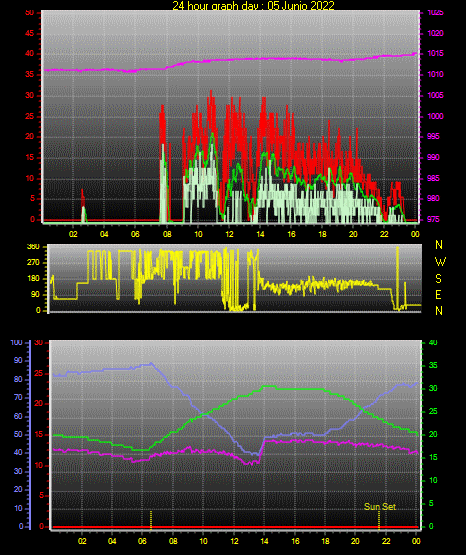This screenshot has width=466, height=555.
Task: Click the N compass label at top
Action: click(x=439, y=245)
